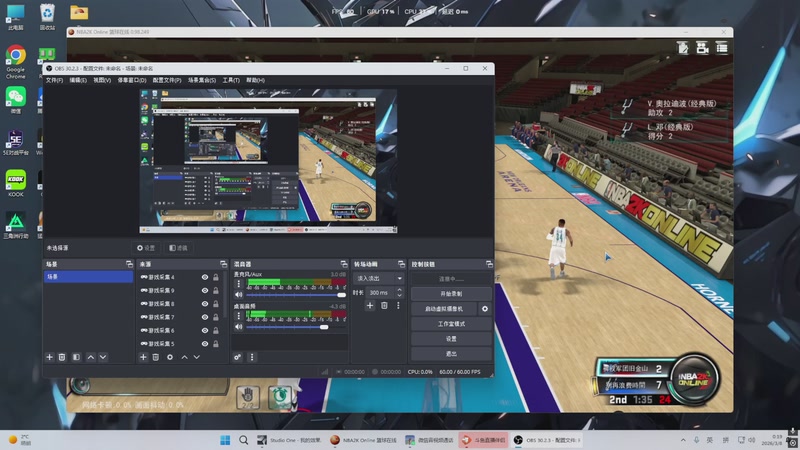Viewport: 800px width, 450px height.
Task: Open the Windows Start button
Action: click(x=225, y=440)
